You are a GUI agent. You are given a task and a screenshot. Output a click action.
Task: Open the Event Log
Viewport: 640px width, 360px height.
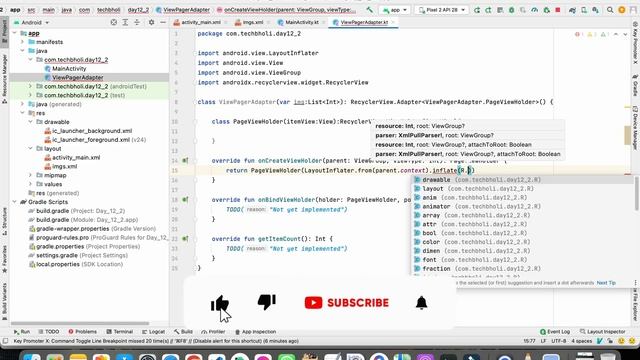pyautogui.click(x=555, y=332)
